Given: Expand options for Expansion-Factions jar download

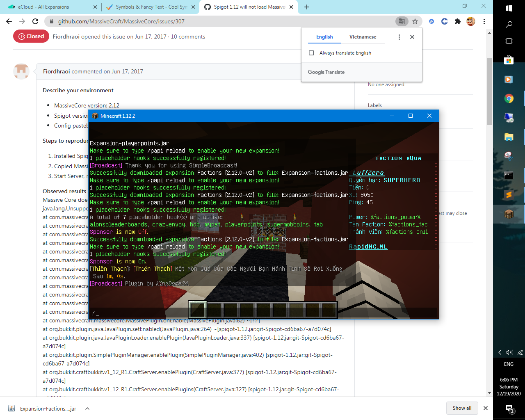Looking at the screenshot, I should (87, 409).
